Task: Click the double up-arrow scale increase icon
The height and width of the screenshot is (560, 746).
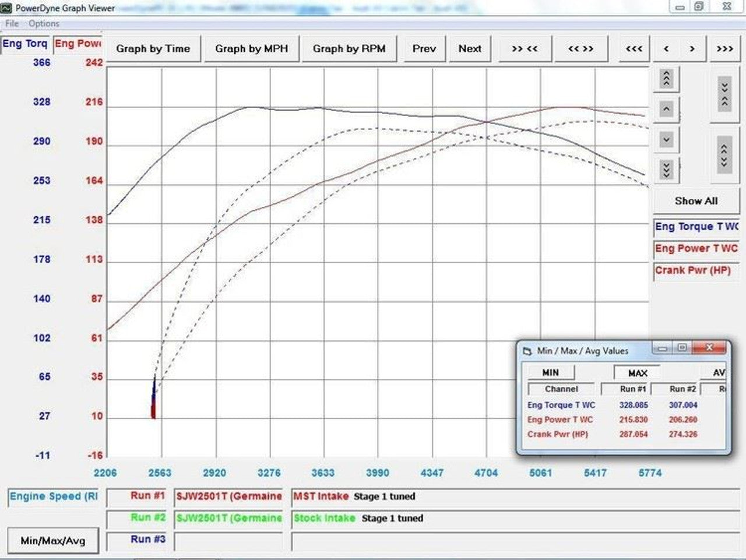Action: pyautogui.click(x=665, y=79)
